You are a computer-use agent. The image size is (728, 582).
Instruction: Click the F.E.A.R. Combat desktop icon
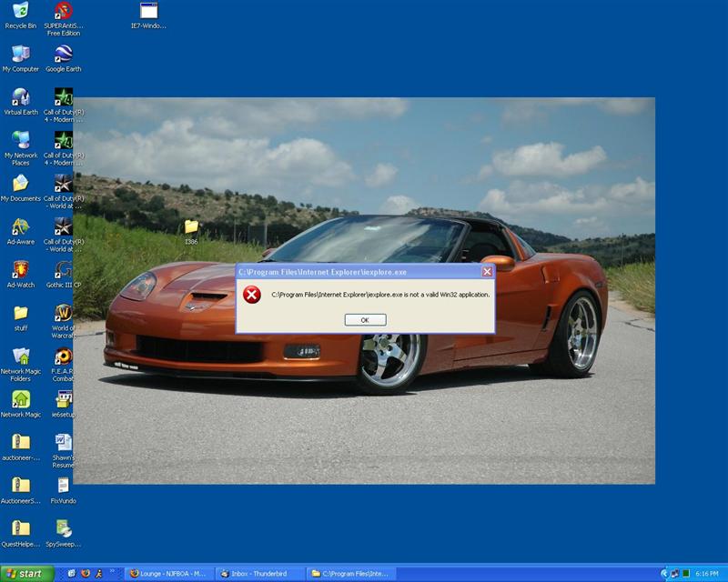[63, 356]
